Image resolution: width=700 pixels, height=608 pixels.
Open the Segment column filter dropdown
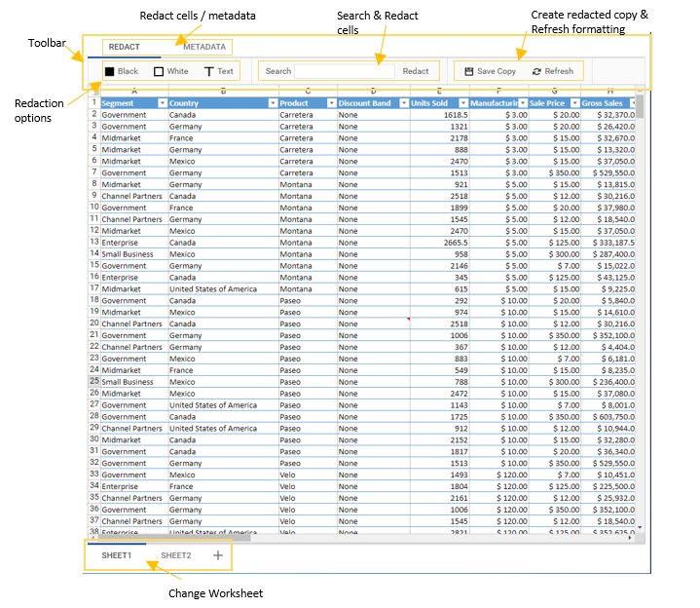click(x=162, y=103)
